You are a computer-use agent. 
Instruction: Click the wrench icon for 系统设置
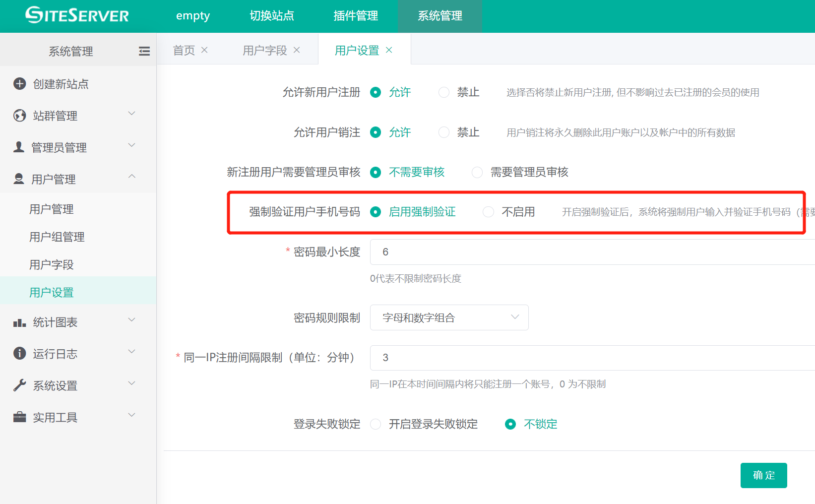pyautogui.click(x=19, y=385)
